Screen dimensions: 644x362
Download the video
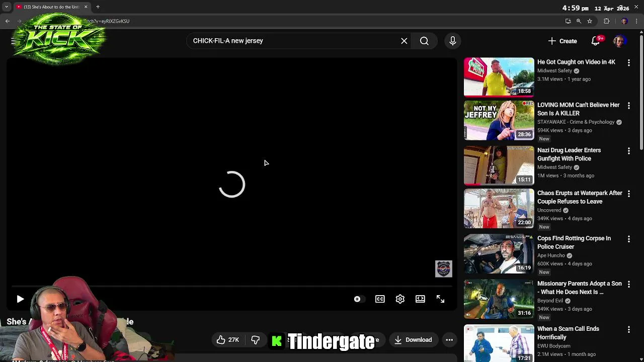pos(413,340)
